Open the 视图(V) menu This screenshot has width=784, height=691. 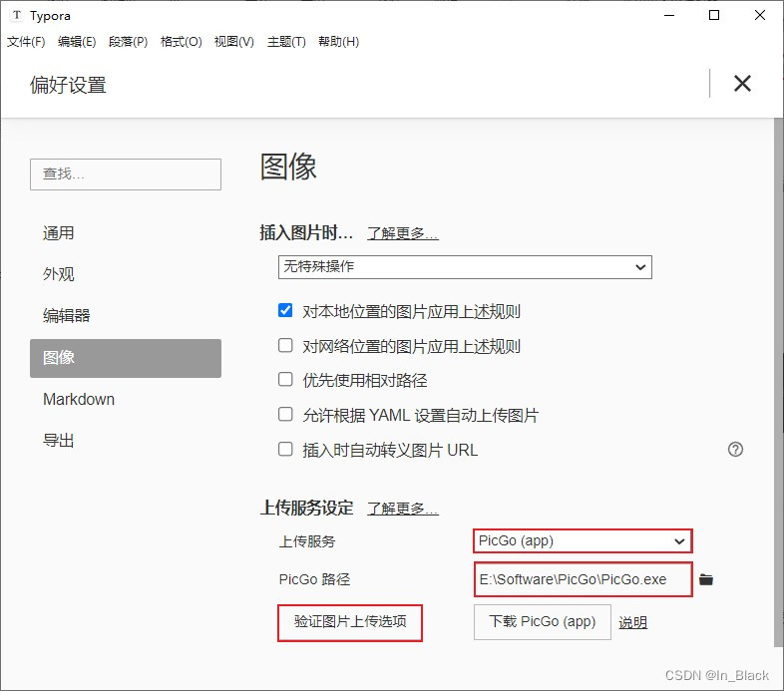pos(234,42)
